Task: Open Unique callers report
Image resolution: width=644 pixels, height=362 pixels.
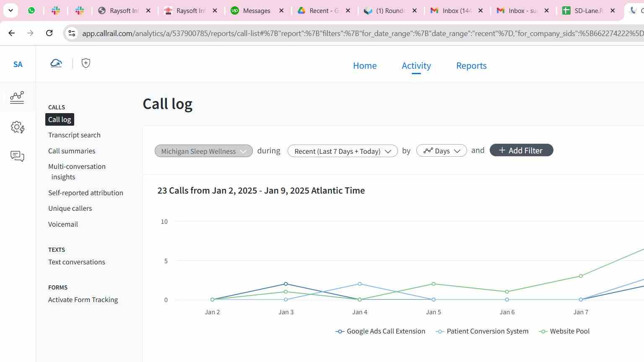Action: [70, 208]
